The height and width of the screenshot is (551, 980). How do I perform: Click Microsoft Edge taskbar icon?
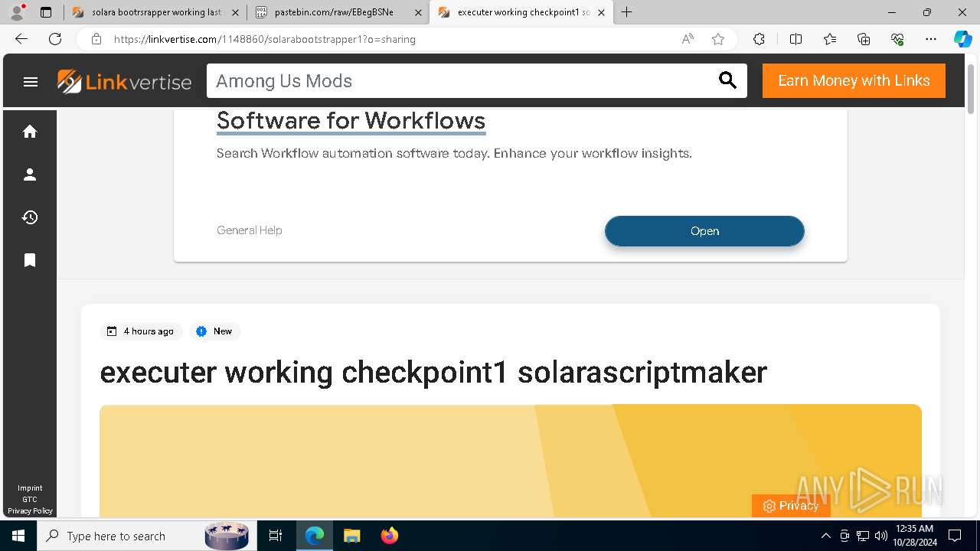(315, 536)
